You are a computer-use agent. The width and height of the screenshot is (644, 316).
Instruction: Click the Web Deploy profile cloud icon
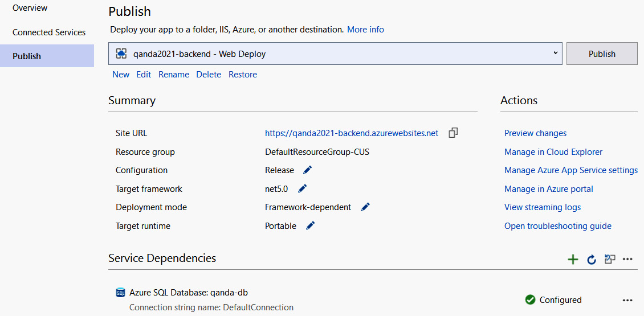pyautogui.click(x=121, y=54)
